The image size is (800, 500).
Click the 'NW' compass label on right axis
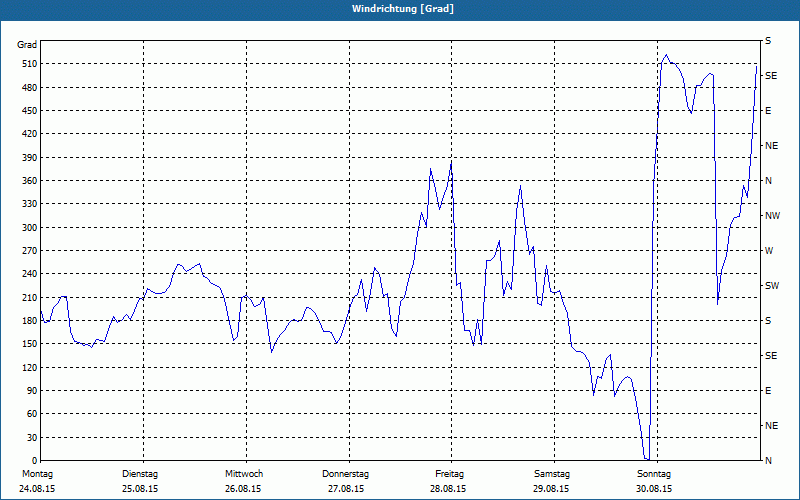(772, 216)
